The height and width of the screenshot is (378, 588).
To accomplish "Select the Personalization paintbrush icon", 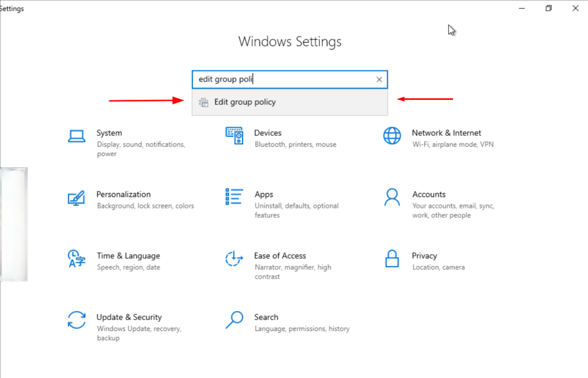I will [x=76, y=198].
